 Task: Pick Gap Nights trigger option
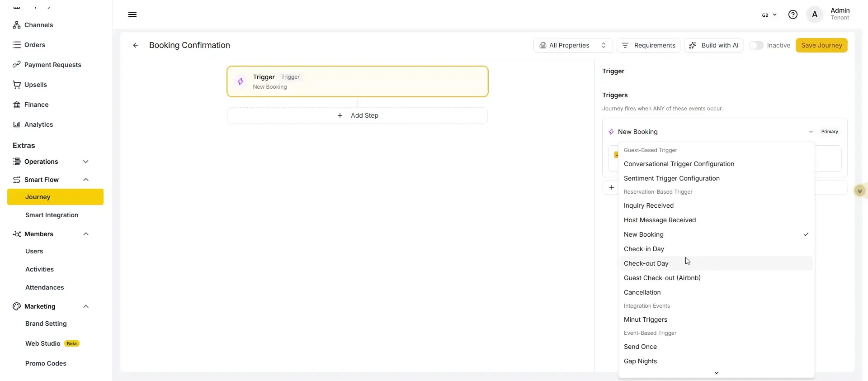(716, 361)
